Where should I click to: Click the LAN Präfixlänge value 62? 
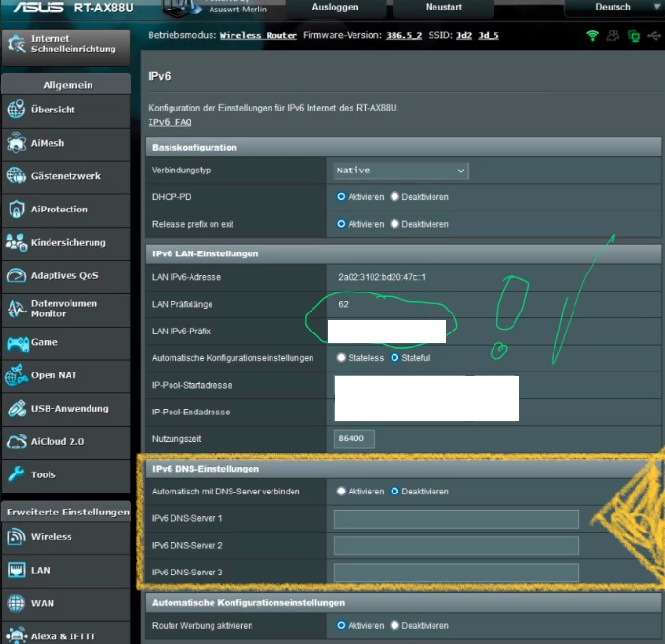click(x=344, y=305)
